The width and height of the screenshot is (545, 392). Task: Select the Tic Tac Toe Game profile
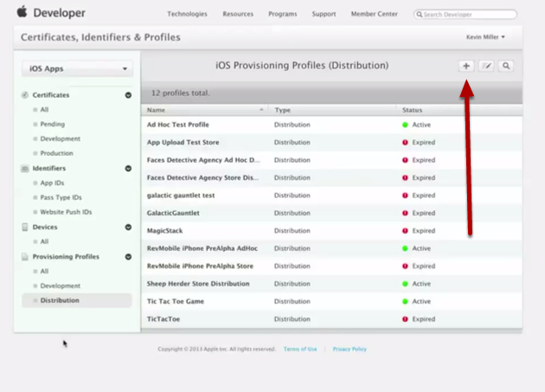point(175,301)
